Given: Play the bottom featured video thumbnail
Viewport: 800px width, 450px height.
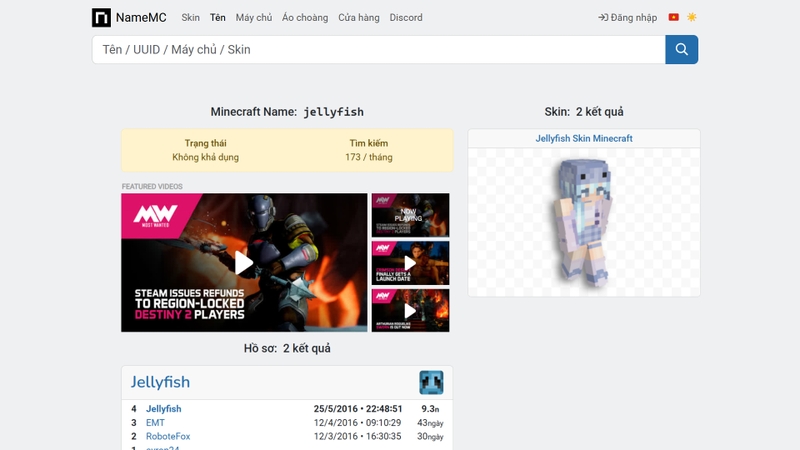Looking at the screenshot, I should [x=410, y=310].
